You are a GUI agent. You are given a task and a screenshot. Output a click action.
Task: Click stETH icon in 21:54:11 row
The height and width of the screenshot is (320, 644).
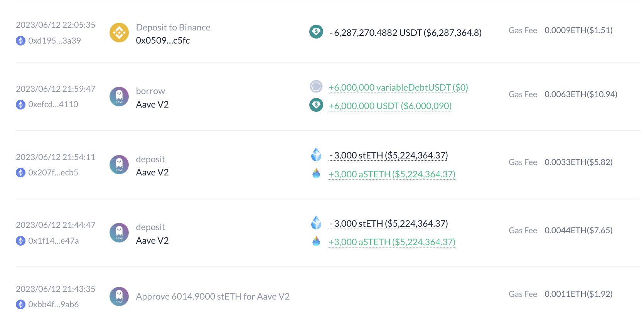316,154
